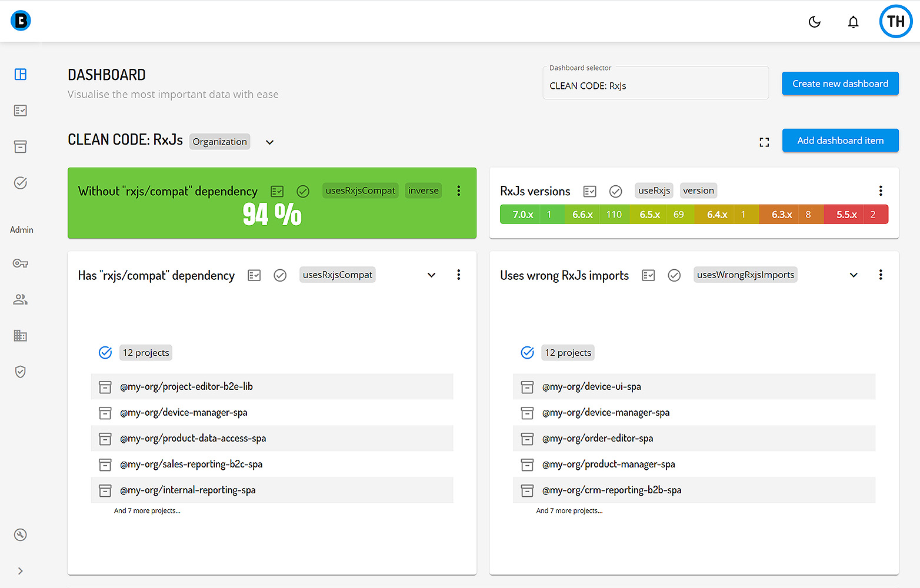Click the inverse tag

point(424,191)
